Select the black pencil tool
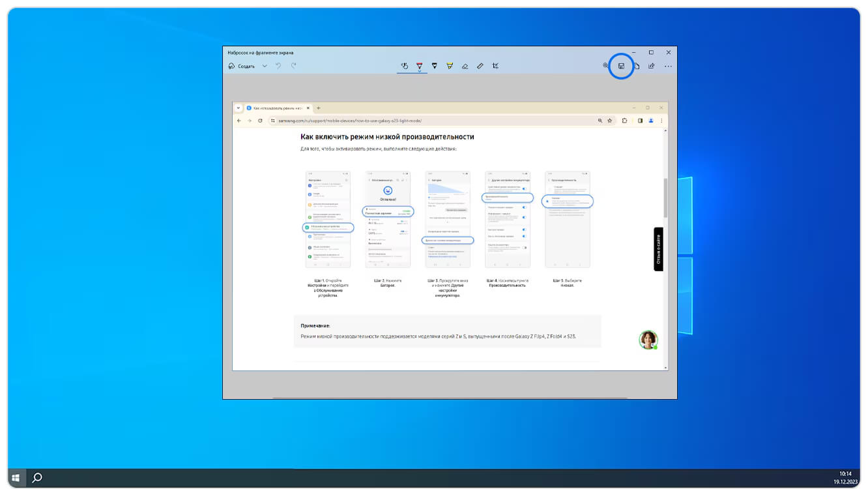This screenshot has height=489, width=868. click(x=435, y=66)
